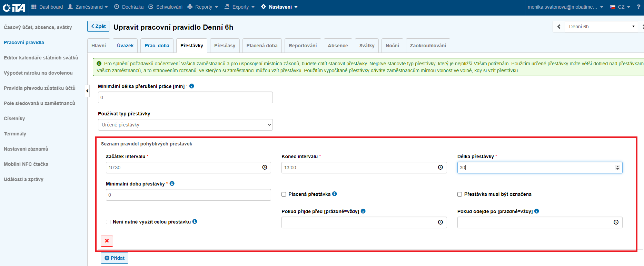The image size is (644, 266).
Task: Enable the Placená přestávka checkbox
Action: [x=284, y=194]
